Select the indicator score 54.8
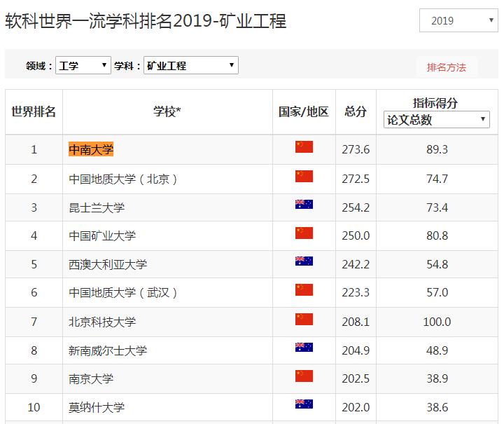Viewport: 504px width, 424px height. coord(437,264)
